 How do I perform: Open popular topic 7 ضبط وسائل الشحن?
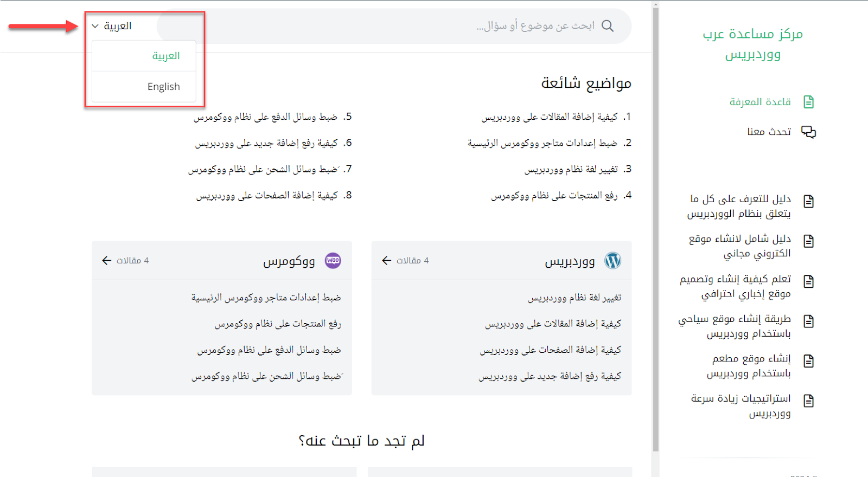coord(263,169)
